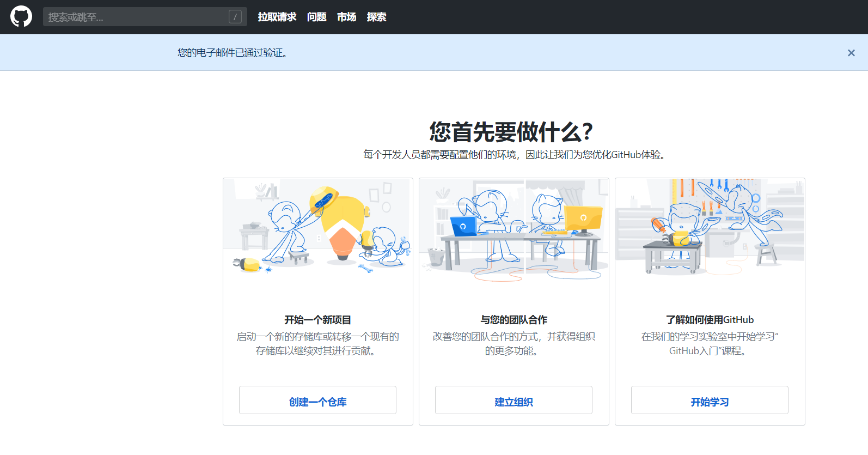Click description text 改善您的团队合作的方式

coord(514,344)
